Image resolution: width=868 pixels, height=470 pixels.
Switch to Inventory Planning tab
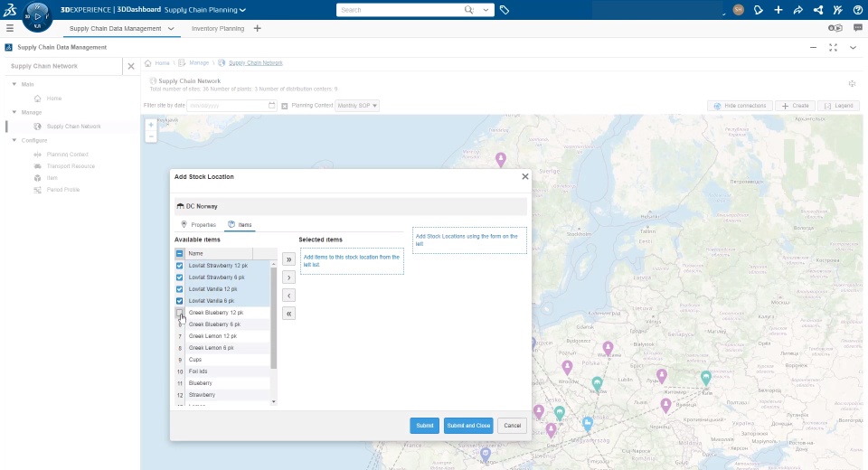[x=218, y=29]
